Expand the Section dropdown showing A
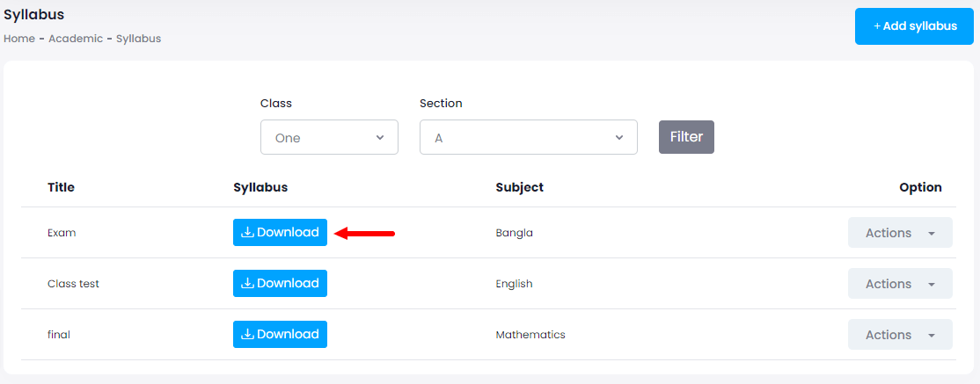 (x=528, y=138)
